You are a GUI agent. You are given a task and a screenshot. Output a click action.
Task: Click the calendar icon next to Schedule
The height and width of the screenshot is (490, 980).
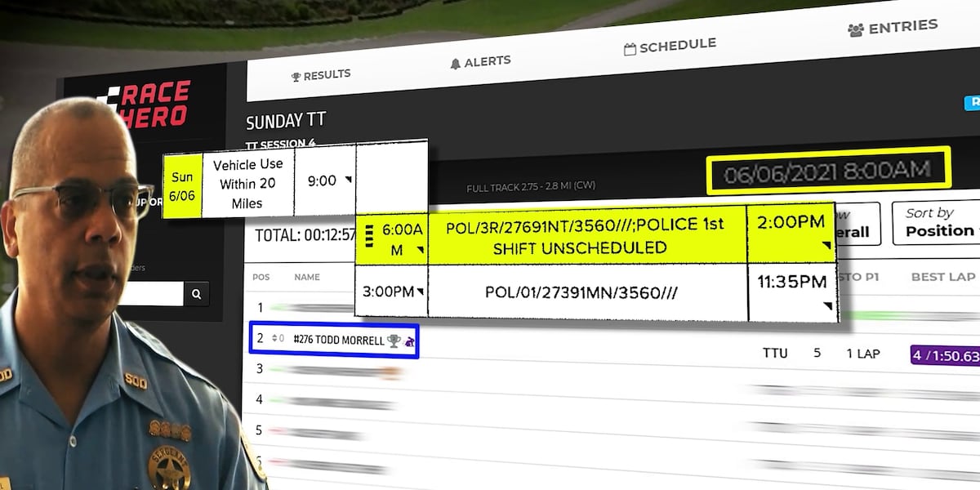click(x=630, y=49)
